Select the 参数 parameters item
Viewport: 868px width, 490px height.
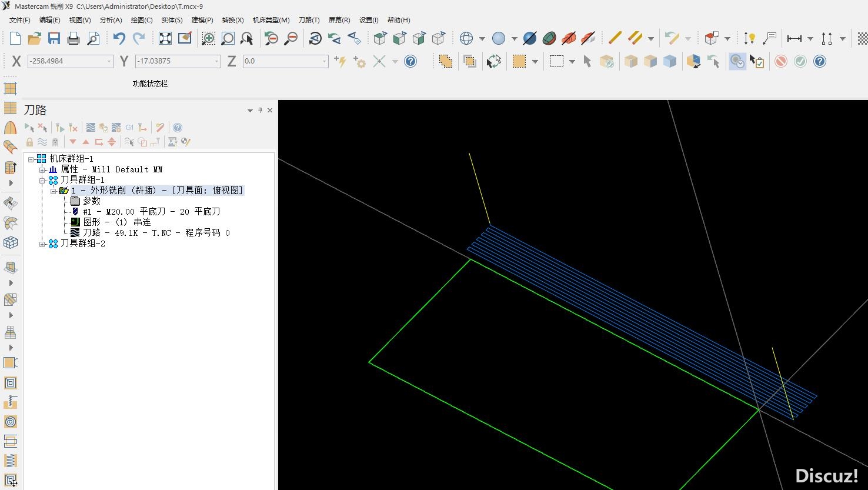point(92,201)
